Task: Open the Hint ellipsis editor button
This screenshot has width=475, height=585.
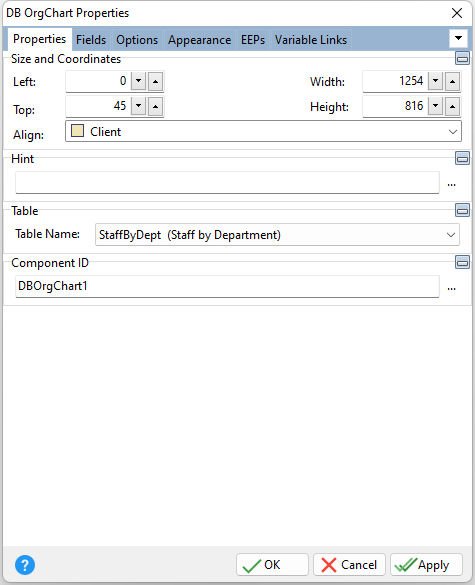Action: coord(451,184)
